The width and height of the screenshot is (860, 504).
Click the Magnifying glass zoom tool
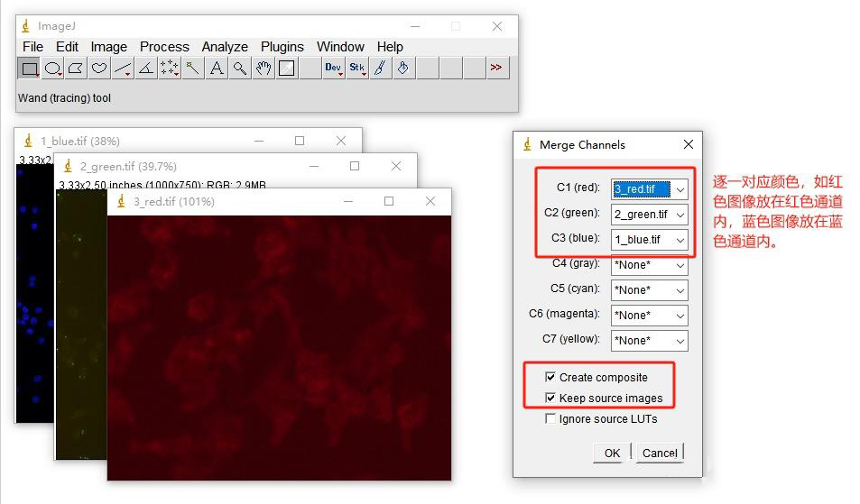(240, 69)
